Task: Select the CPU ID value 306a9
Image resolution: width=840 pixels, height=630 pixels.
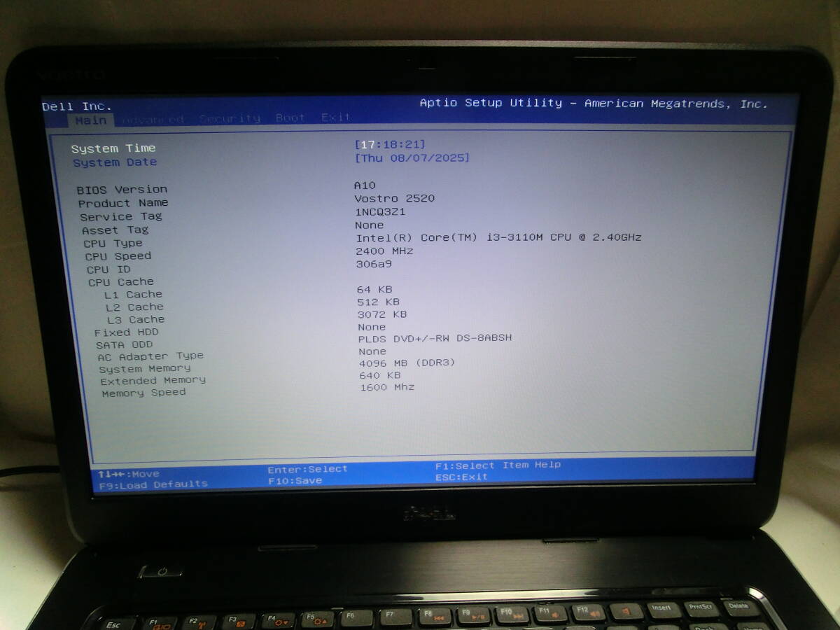Action: coord(374,264)
